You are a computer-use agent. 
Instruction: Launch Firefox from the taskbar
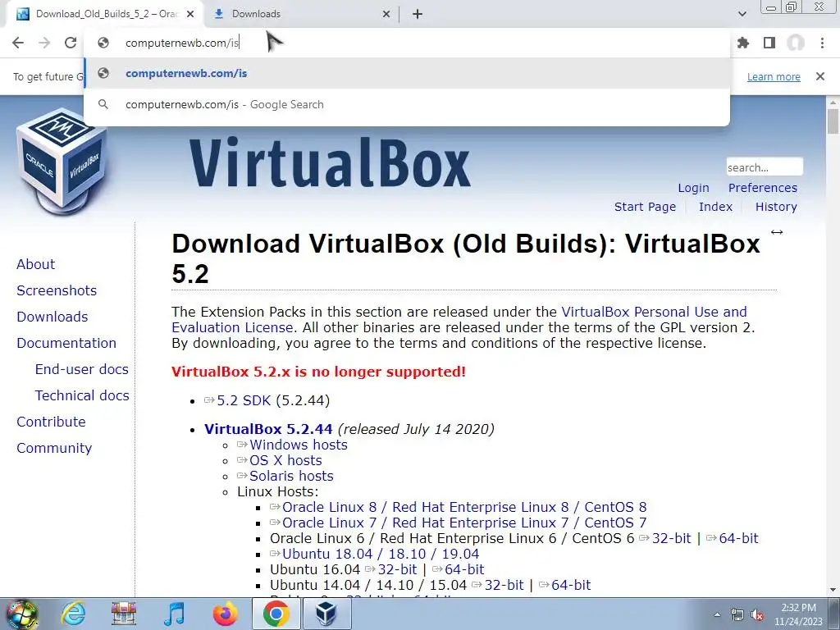point(225,614)
